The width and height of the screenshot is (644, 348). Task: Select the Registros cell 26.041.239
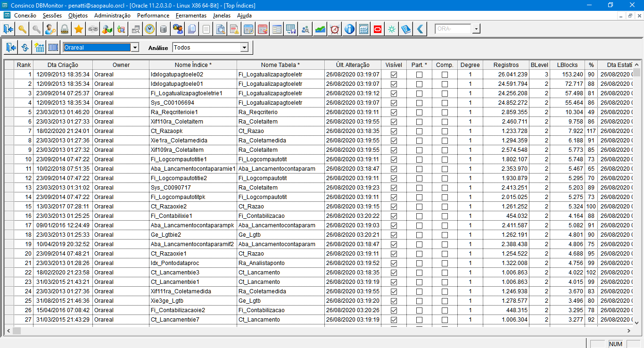point(506,75)
